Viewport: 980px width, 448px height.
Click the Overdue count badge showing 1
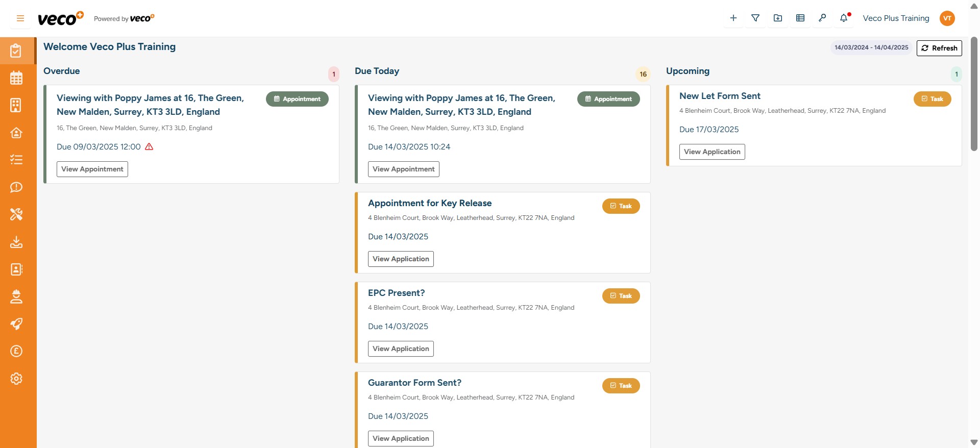[x=334, y=74]
